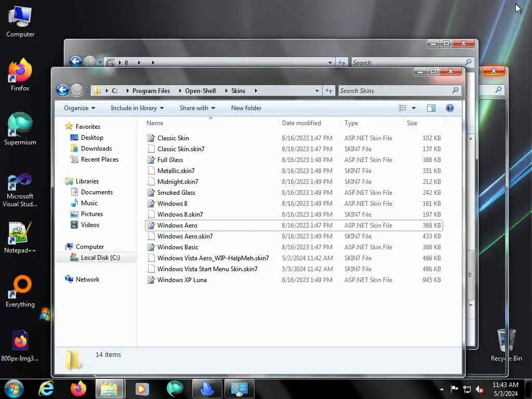This screenshot has width=532, height=399.
Task: Show the preview pane
Action: click(431, 108)
